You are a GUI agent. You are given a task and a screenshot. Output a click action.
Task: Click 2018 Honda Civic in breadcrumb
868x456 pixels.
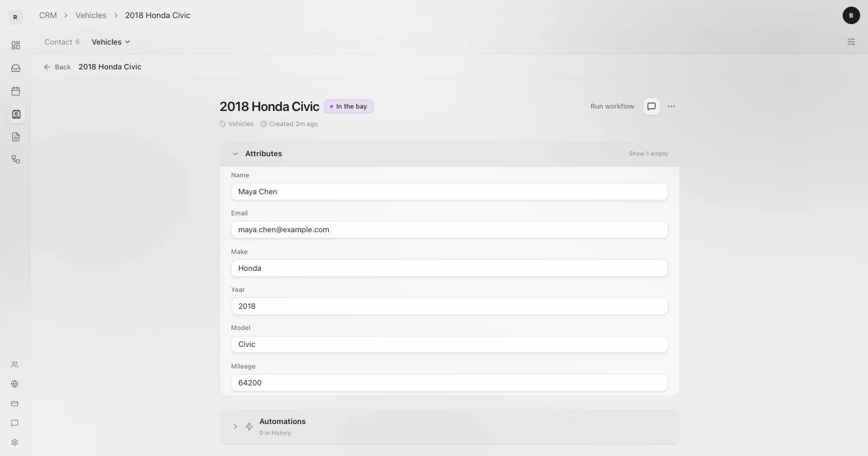point(157,15)
